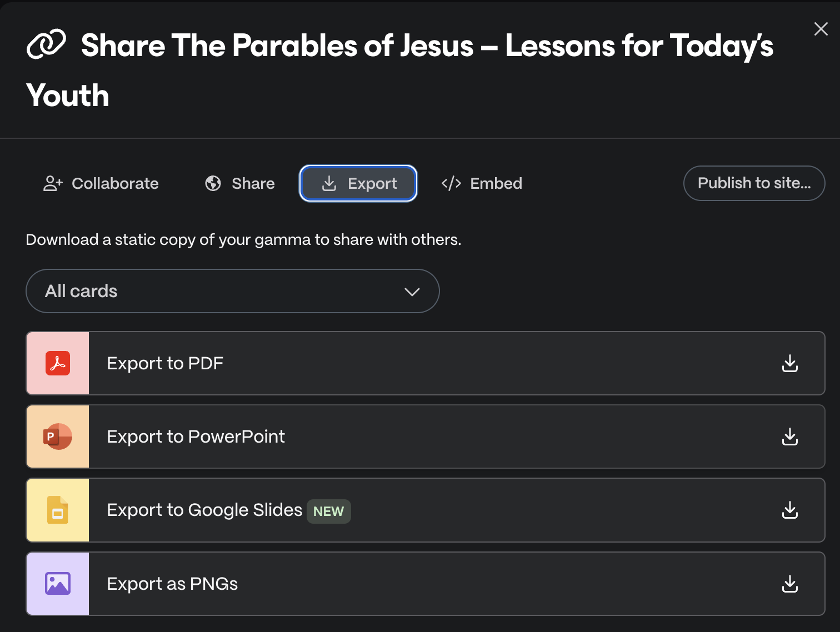Expand the card selection chevron
The image size is (840, 632).
412,291
